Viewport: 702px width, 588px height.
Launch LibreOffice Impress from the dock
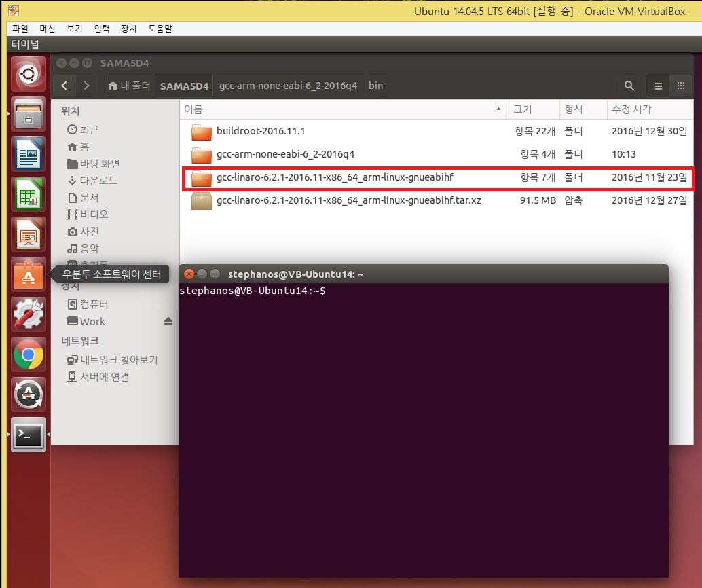pyautogui.click(x=29, y=234)
